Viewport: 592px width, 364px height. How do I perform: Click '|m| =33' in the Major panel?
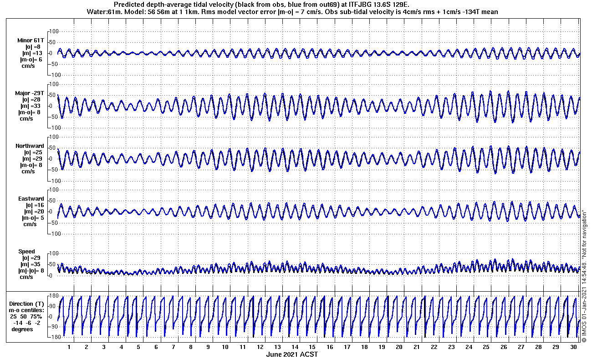31,106
